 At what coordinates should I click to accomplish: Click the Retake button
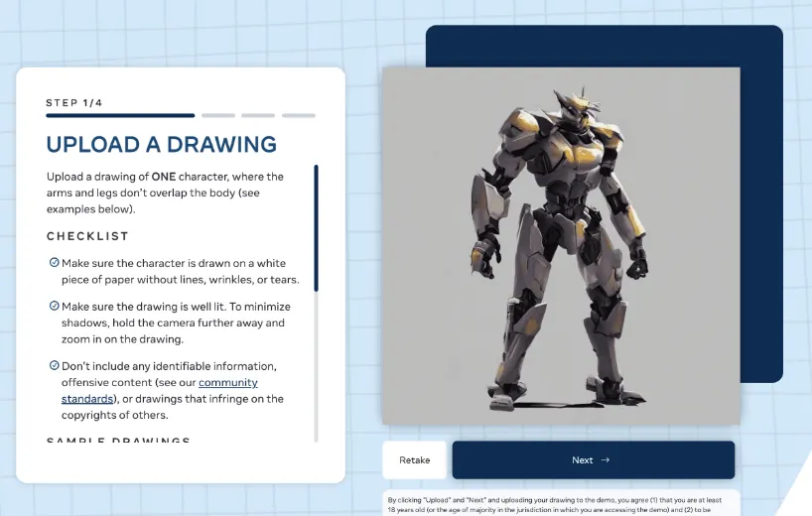pyautogui.click(x=414, y=459)
